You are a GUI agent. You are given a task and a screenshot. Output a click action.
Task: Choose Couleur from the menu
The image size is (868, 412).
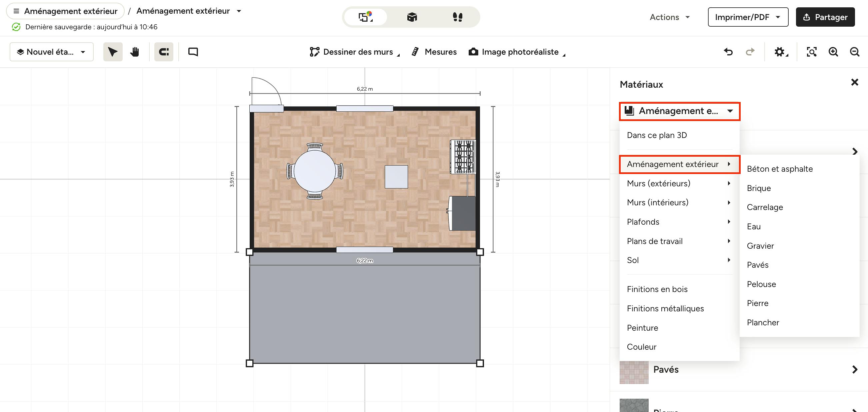coord(679,347)
